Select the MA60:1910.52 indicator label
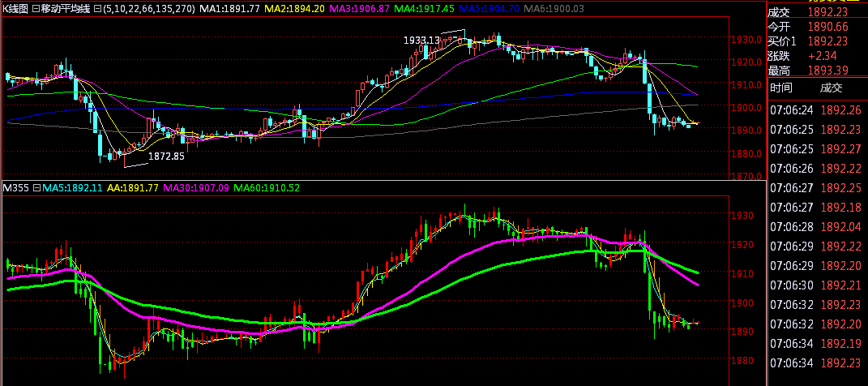The width and height of the screenshot is (868, 386). [267, 188]
